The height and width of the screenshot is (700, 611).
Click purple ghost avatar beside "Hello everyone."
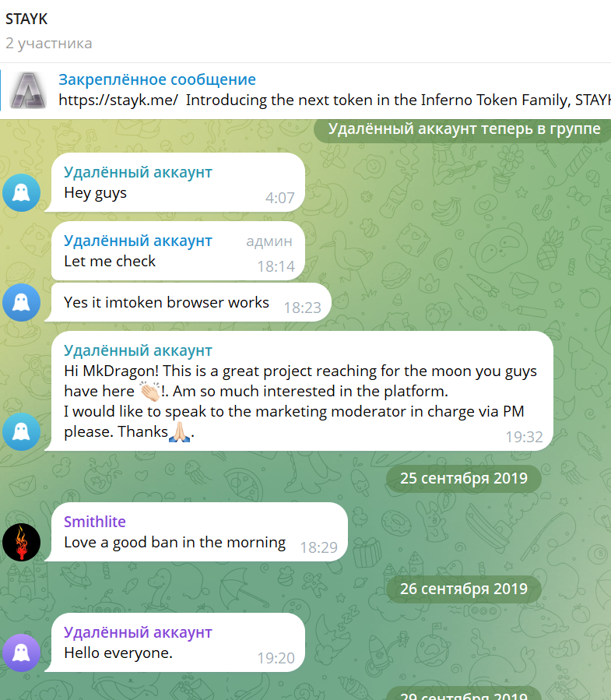click(x=22, y=653)
